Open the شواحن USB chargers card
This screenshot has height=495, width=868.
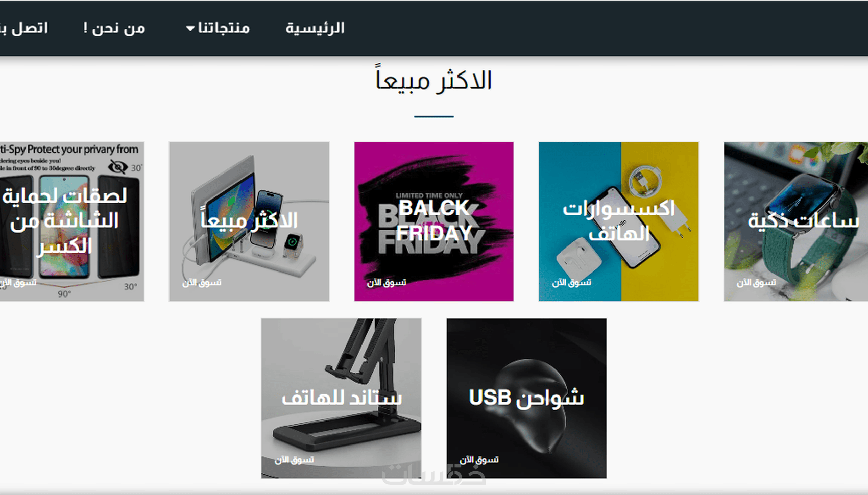(x=526, y=398)
